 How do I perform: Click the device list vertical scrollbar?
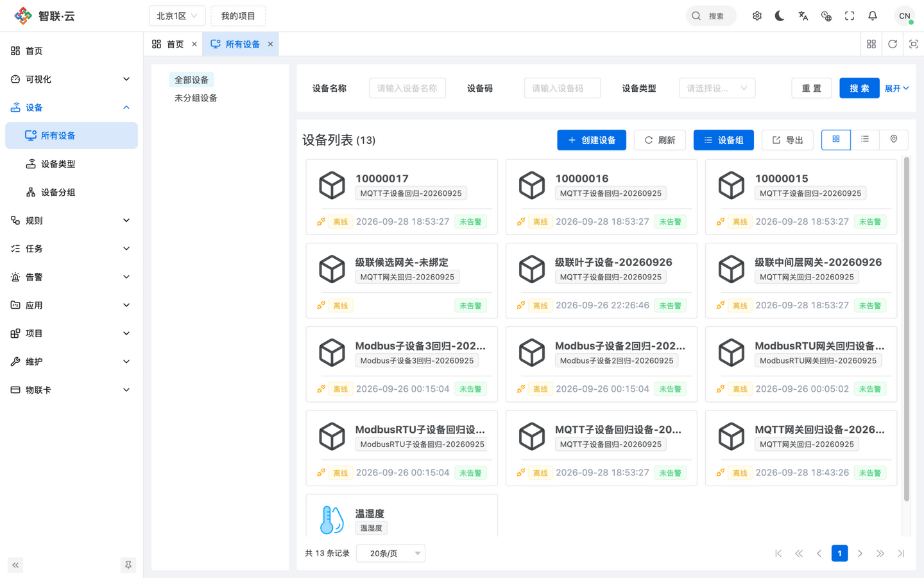pyautogui.click(x=907, y=329)
